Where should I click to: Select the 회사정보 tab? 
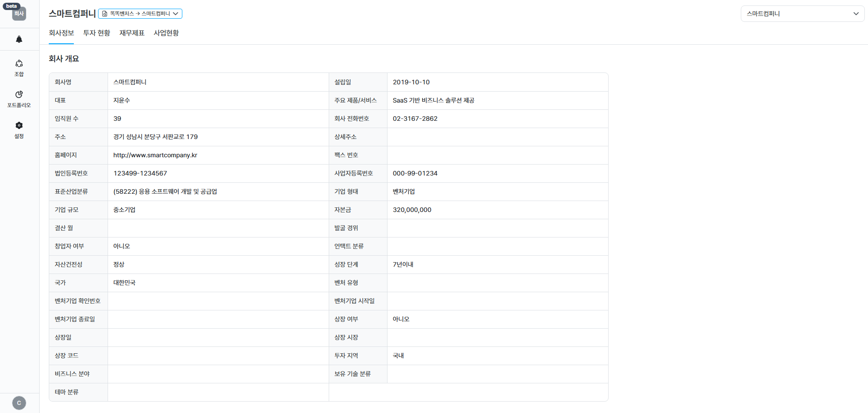point(61,33)
